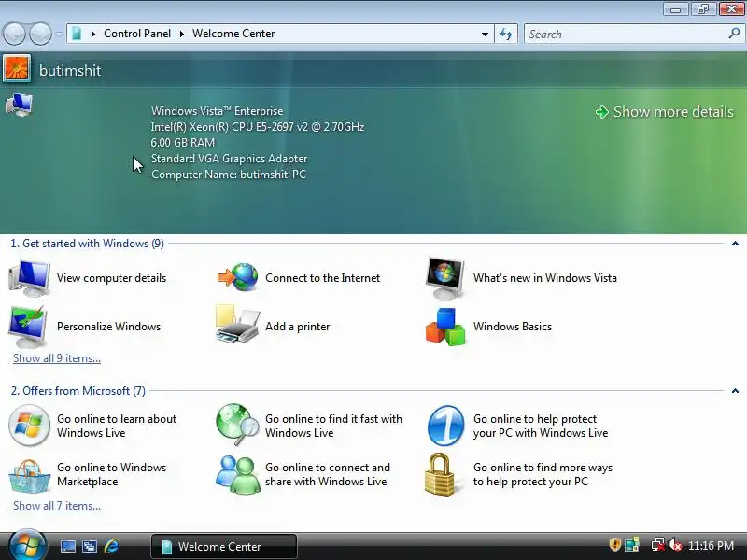Click the 11:16 PM taskbar clock
This screenshot has width=747, height=560.
point(711,545)
